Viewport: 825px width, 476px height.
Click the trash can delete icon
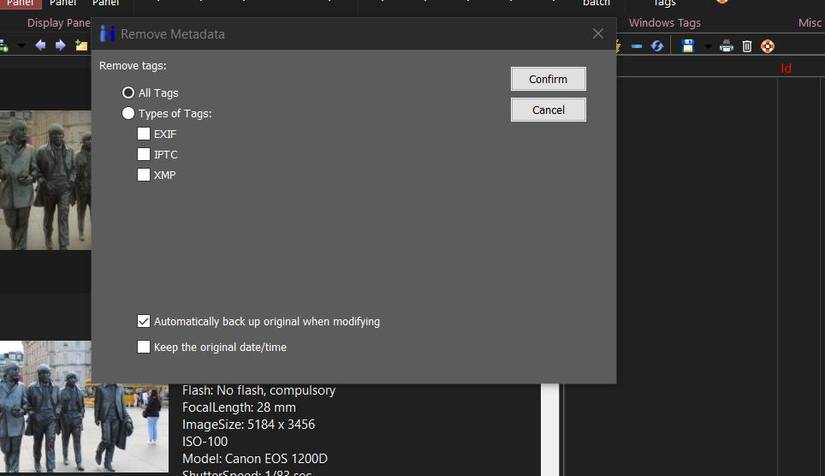[x=747, y=46]
